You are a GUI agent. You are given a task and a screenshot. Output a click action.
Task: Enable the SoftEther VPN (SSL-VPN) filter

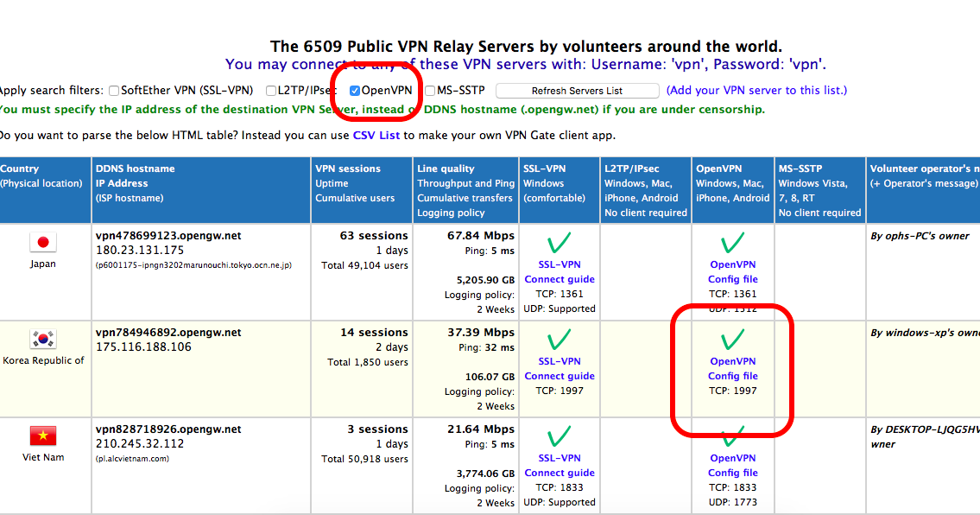(x=113, y=90)
